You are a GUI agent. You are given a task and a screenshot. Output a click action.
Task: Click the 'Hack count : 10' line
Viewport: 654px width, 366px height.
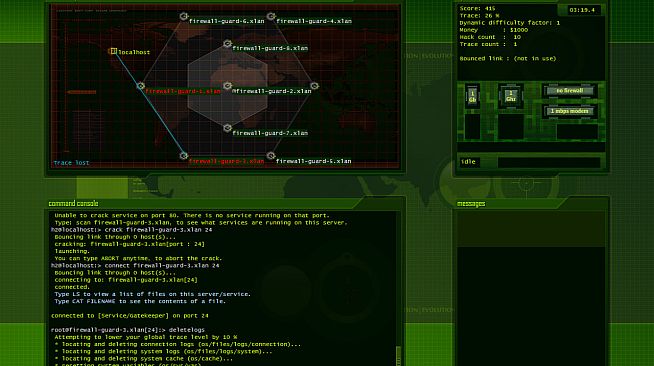tap(490, 37)
